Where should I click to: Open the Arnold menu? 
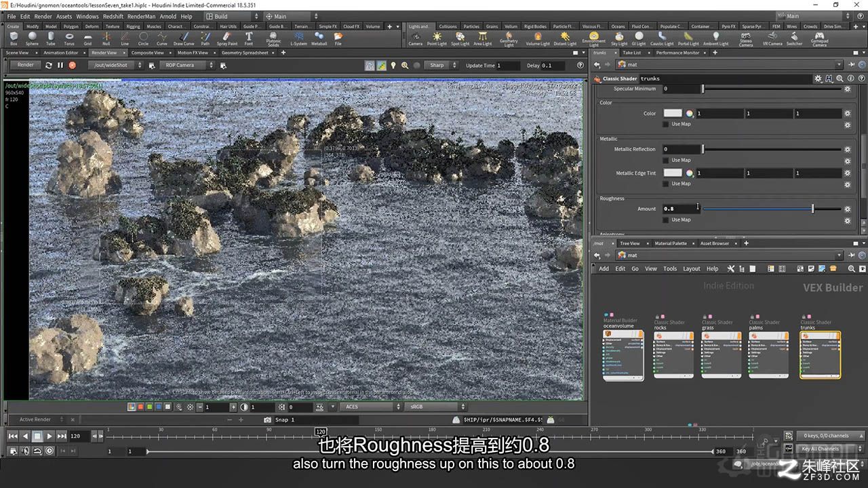167,16
